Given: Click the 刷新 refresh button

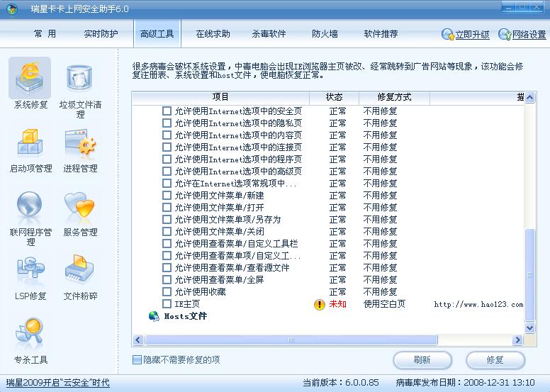Looking at the screenshot, I should click(x=422, y=360).
